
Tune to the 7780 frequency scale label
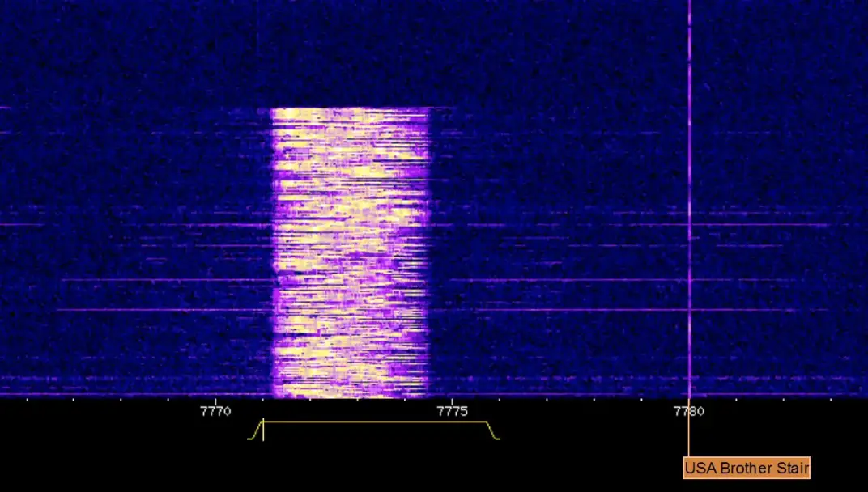689,411
